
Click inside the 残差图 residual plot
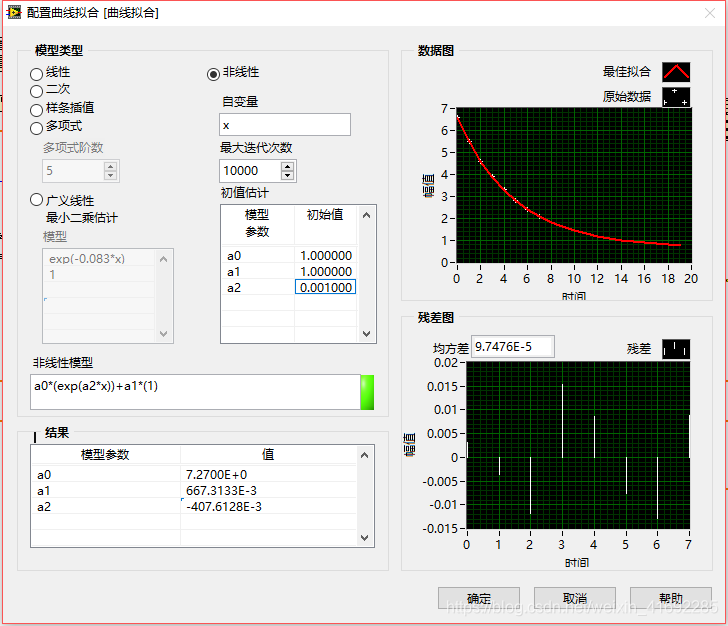578,445
